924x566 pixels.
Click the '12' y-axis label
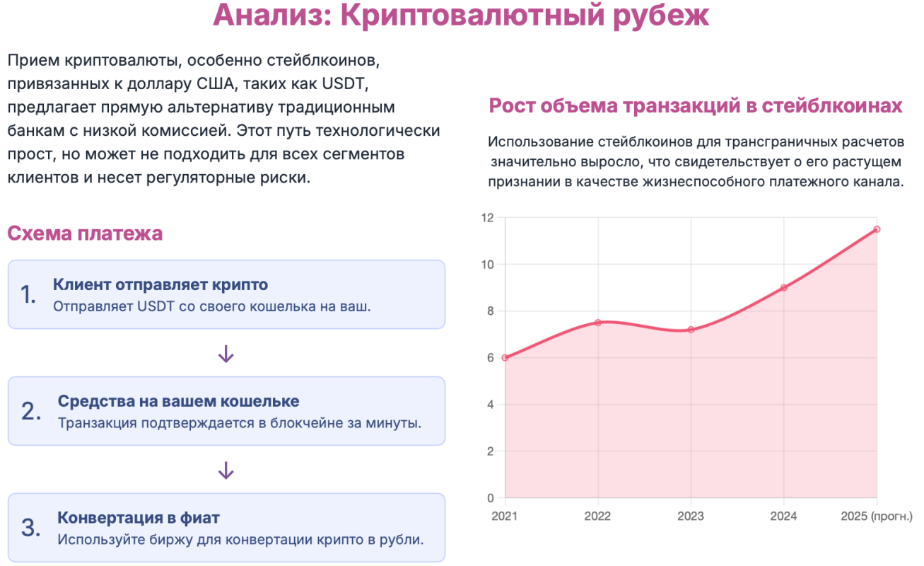486,217
